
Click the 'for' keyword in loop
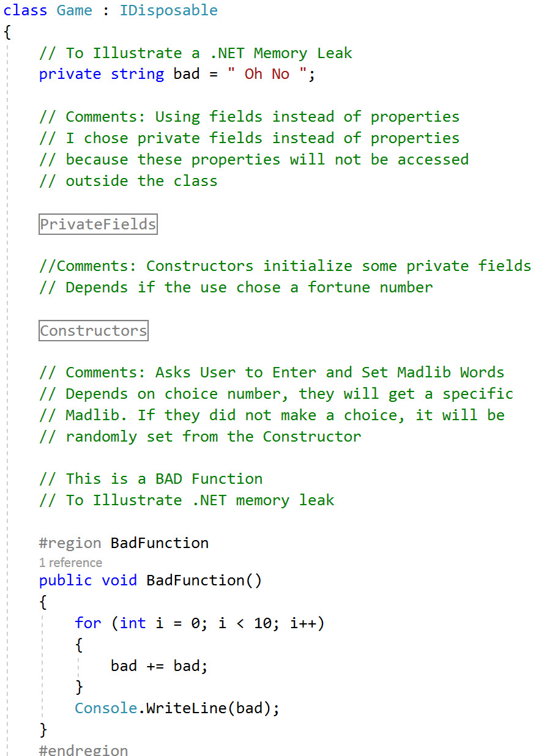(88, 623)
